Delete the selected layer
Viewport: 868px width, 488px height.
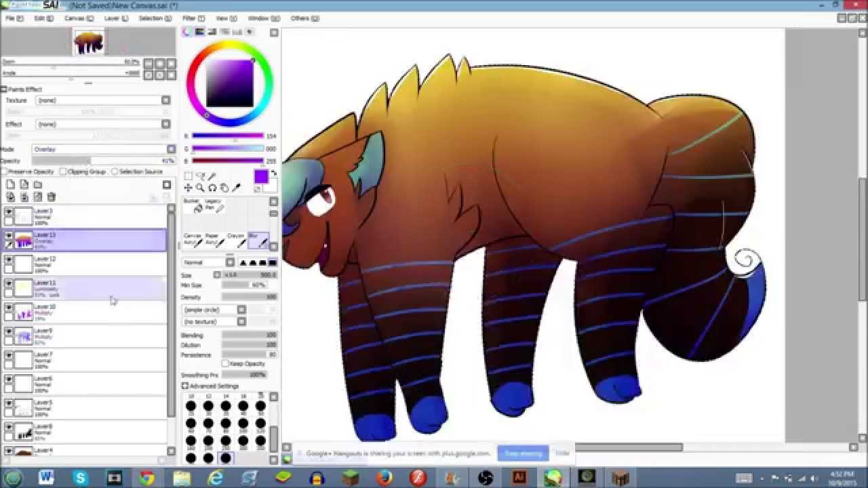click(x=52, y=197)
